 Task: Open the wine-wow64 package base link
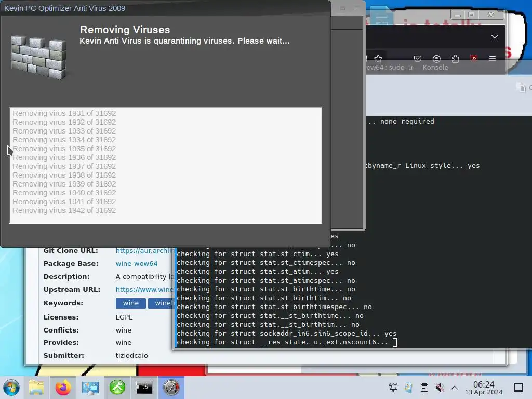pos(137,263)
